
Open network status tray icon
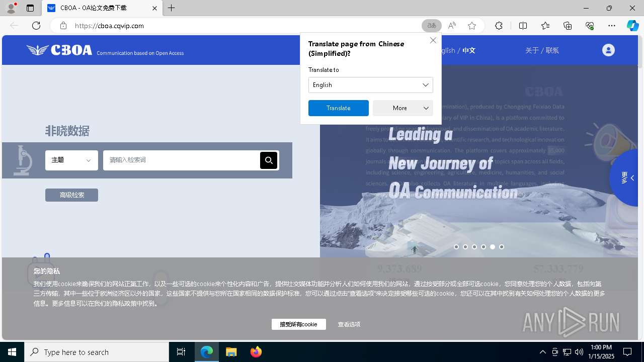pyautogui.click(x=567, y=352)
